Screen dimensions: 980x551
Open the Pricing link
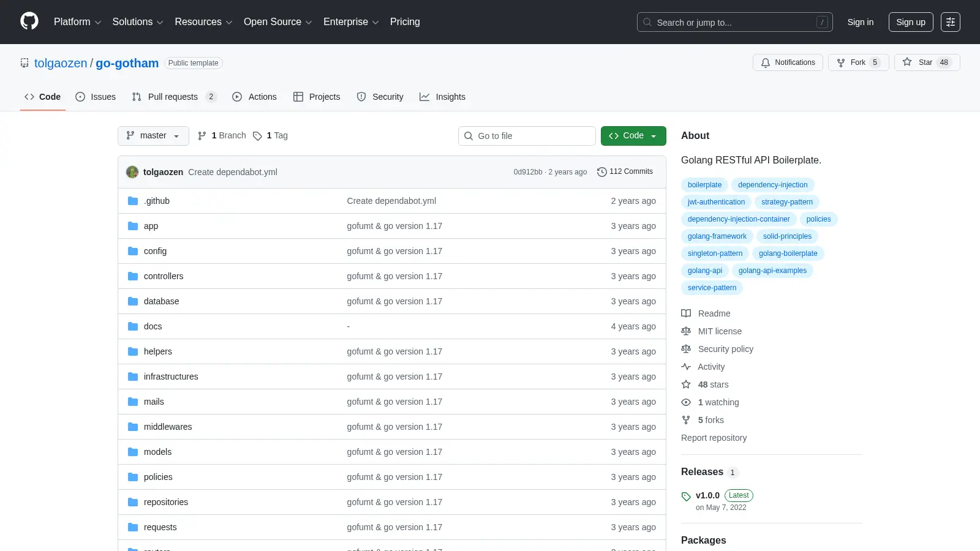405,22
